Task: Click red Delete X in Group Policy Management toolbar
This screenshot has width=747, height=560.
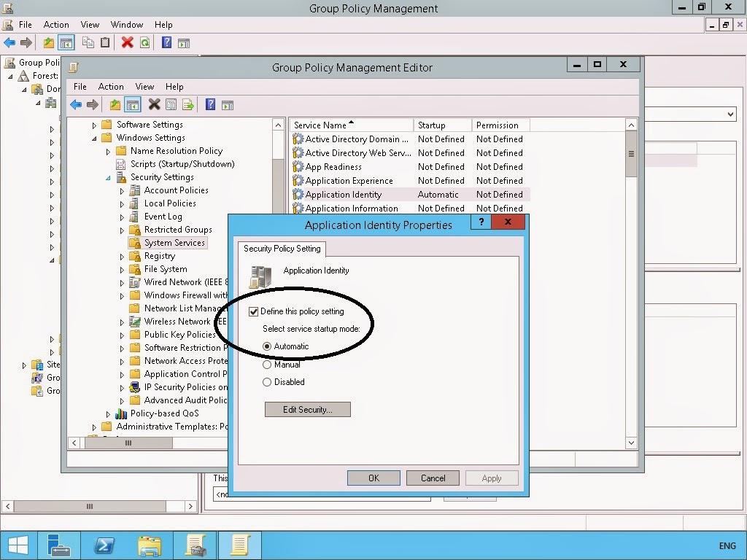Action: tap(127, 43)
